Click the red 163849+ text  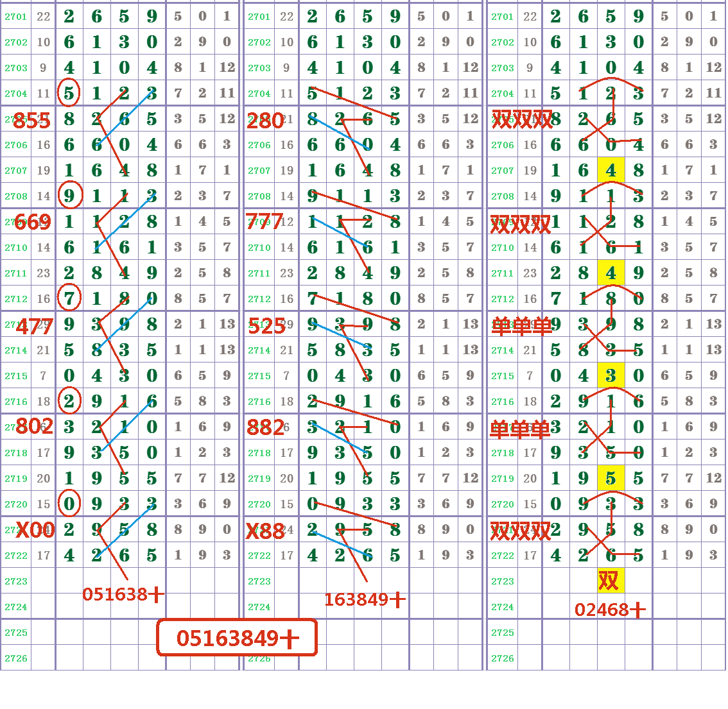click(x=365, y=600)
